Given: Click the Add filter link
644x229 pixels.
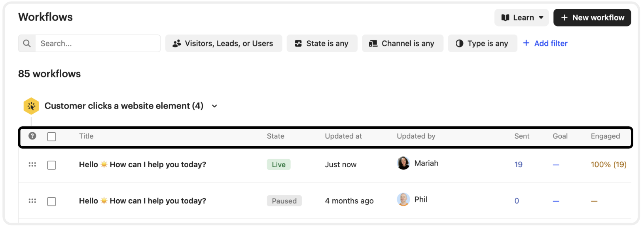Looking at the screenshot, I should 545,43.
